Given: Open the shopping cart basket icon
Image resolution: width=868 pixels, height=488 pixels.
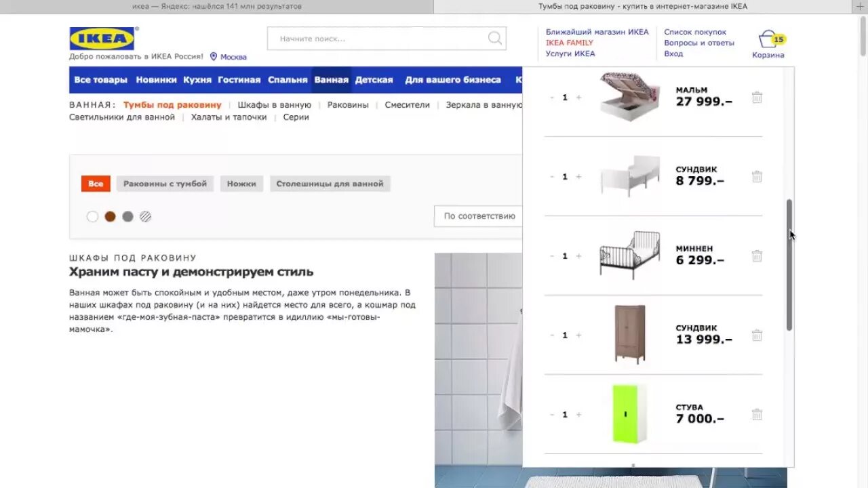Looking at the screenshot, I should pyautogui.click(x=768, y=39).
